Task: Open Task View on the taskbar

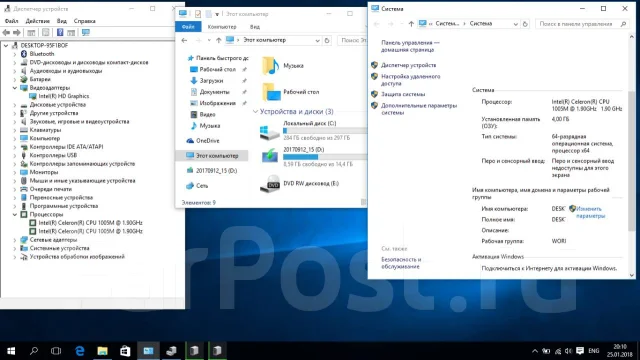Action: (x=56, y=351)
